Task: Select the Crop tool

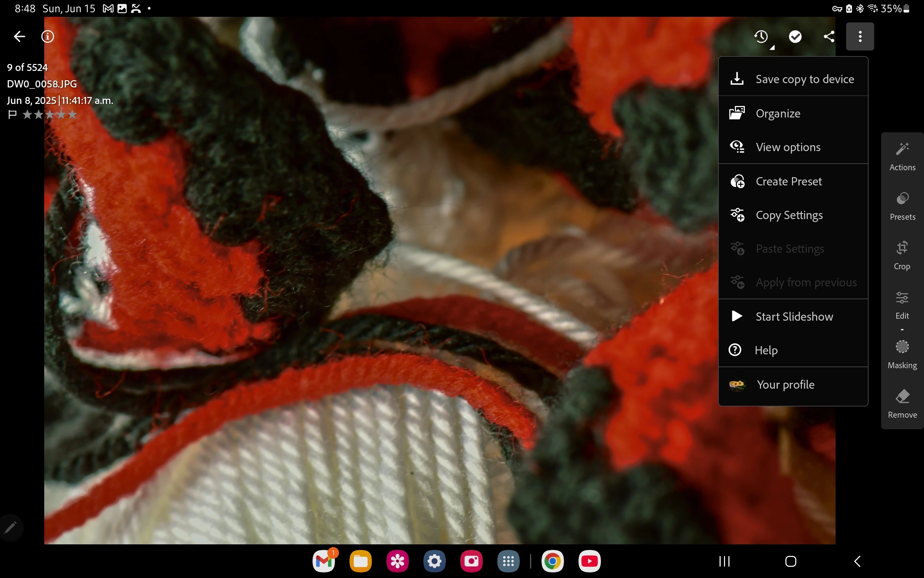Action: click(x=902, y=255)
